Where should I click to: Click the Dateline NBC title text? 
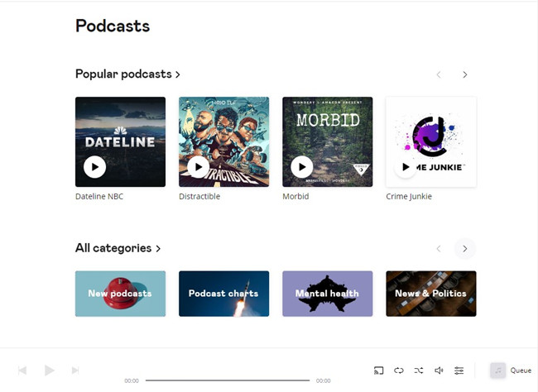coord(99,197)
